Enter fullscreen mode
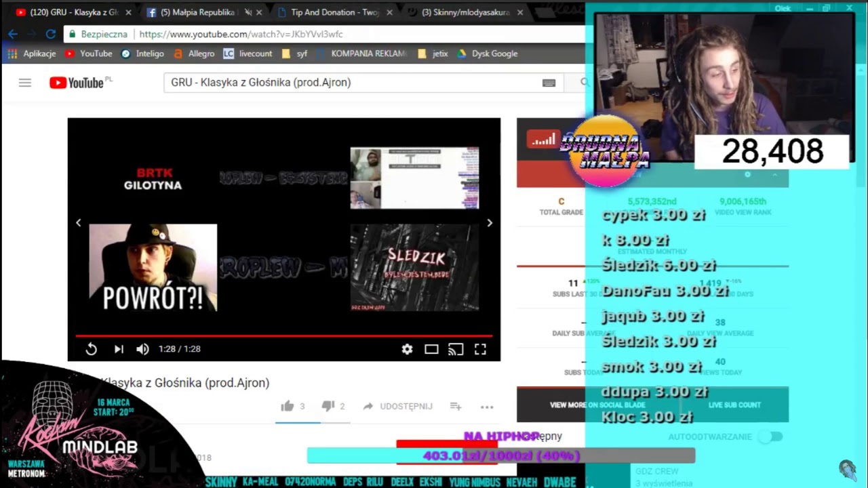Image resolution: width=868 pixels, height=488 pixels. tap(480, 349)
